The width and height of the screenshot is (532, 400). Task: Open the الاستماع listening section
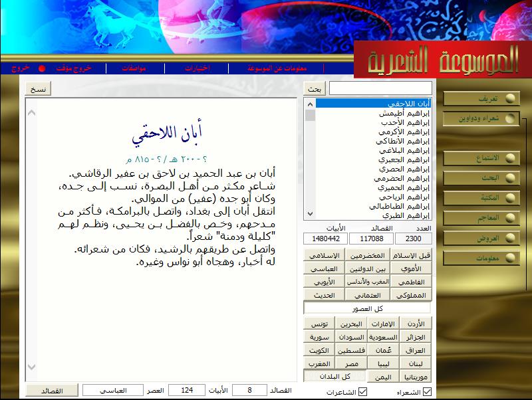pyautogui.click(x=481, y=158)
